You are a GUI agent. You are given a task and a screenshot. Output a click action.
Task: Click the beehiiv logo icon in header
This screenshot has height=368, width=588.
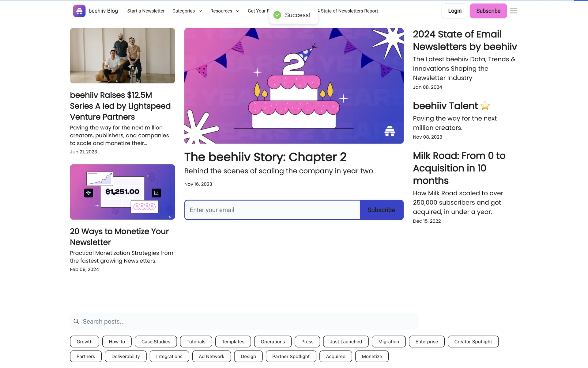pos(79,11)
